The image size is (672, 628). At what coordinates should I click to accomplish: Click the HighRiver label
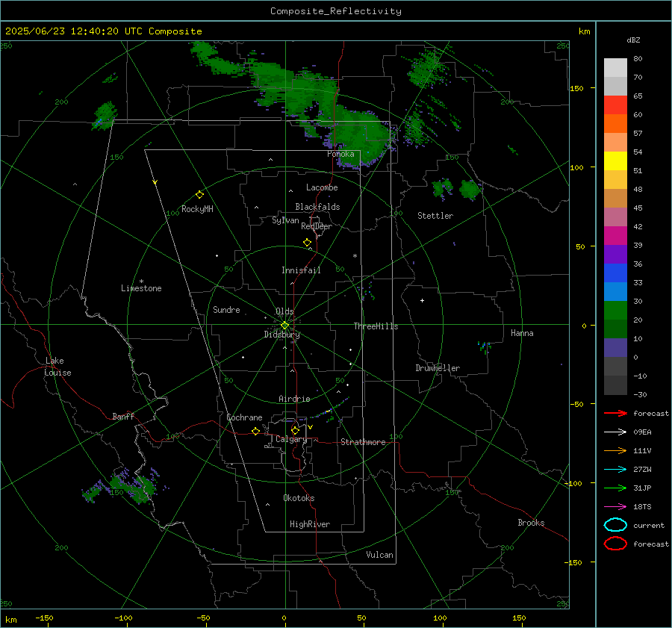point(310,524)
